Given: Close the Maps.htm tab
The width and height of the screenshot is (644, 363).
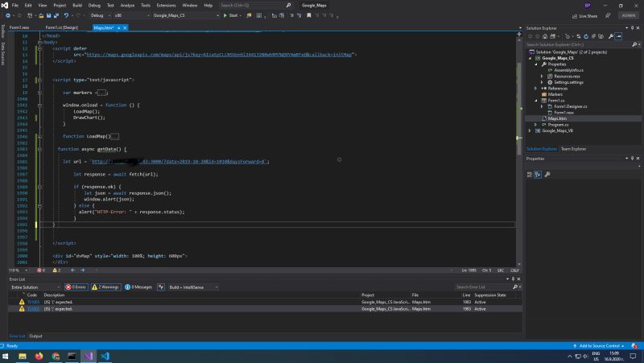Looking at the screenshot, I should [x=125, y=28].
